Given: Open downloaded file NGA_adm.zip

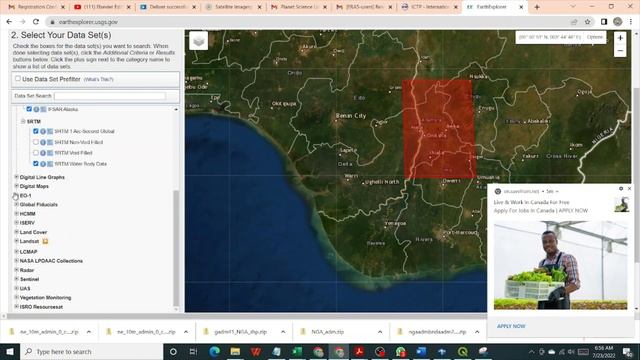Looking at the screenshot, I should (x=328, y=332).
